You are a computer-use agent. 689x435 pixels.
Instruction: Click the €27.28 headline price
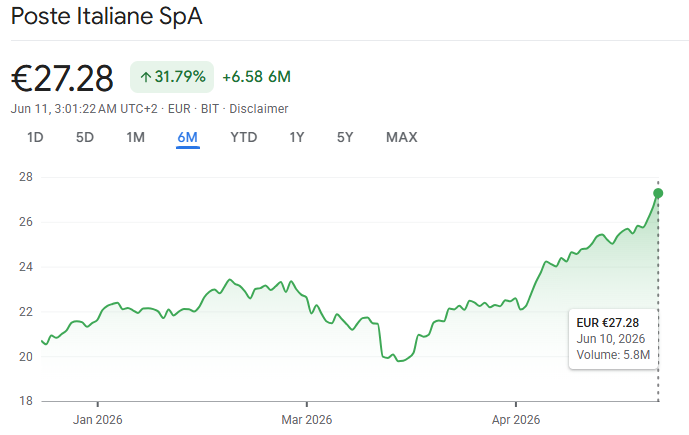tap(62, 79)
